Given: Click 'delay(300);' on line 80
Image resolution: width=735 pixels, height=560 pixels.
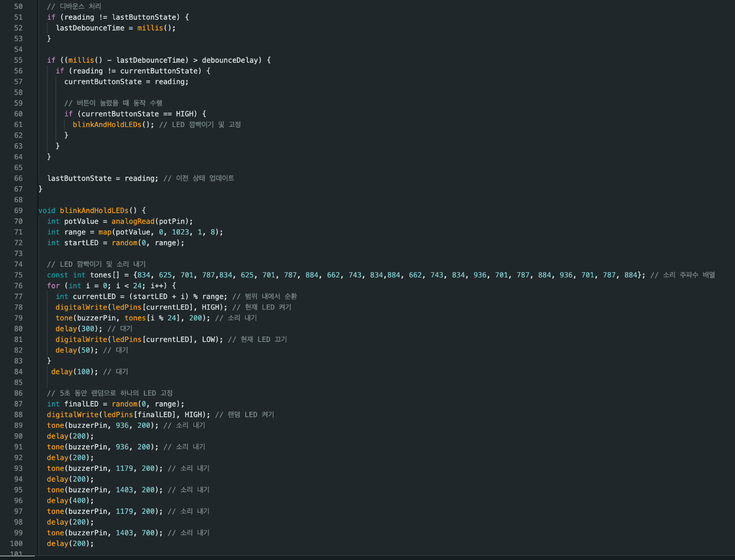Looking at the screenshot, I should [x=79, y=329].
